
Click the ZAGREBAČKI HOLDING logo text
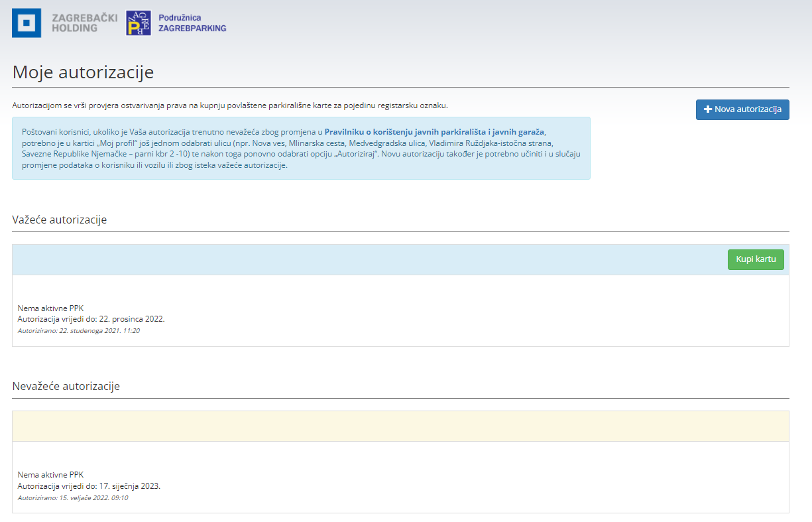click(84, 23)
